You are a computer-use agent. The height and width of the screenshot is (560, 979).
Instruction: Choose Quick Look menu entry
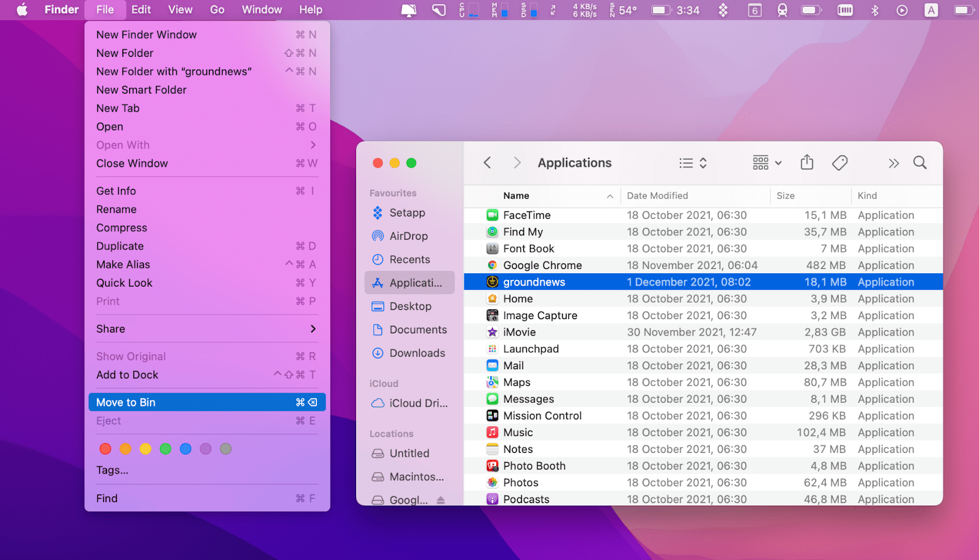click(x=207, y=282)
